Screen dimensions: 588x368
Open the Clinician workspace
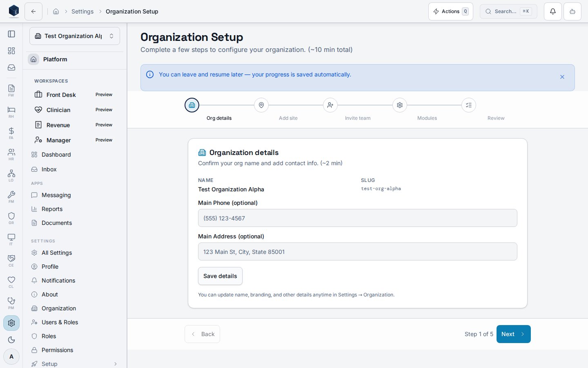(75, 110)
